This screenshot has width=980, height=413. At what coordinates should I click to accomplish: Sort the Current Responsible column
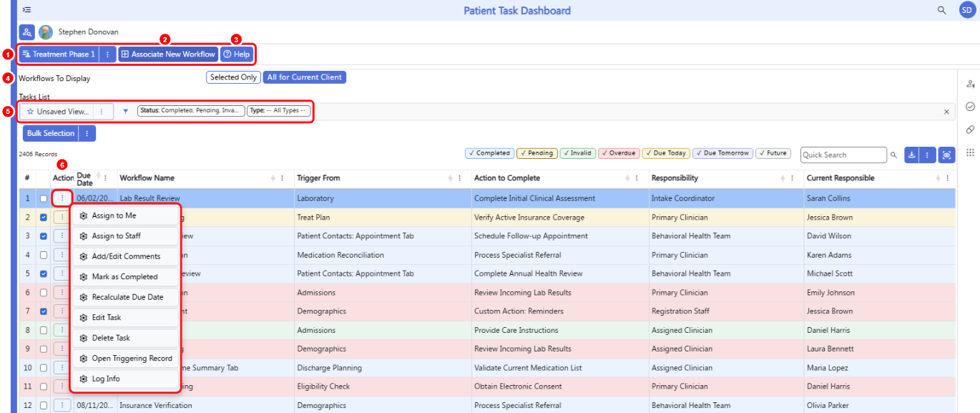[x=938, y=178]
